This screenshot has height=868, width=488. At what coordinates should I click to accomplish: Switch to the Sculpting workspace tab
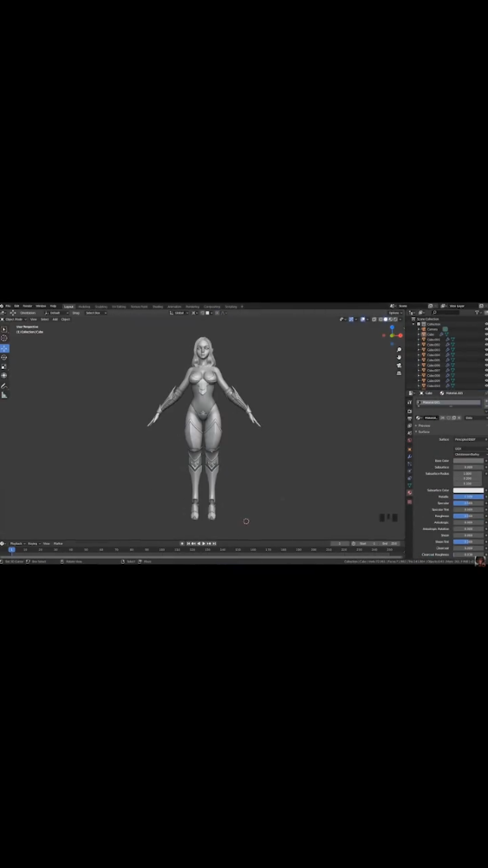click(x=101, y=307)
